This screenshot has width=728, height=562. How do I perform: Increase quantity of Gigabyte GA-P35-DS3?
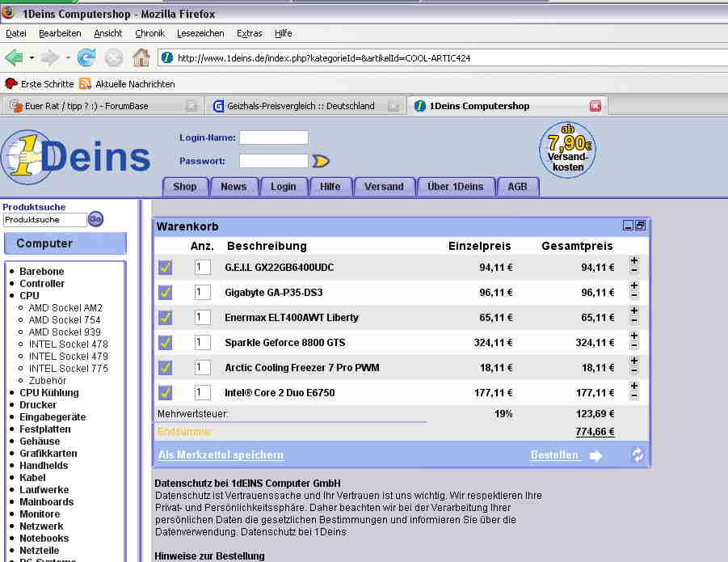click(634, 285)
